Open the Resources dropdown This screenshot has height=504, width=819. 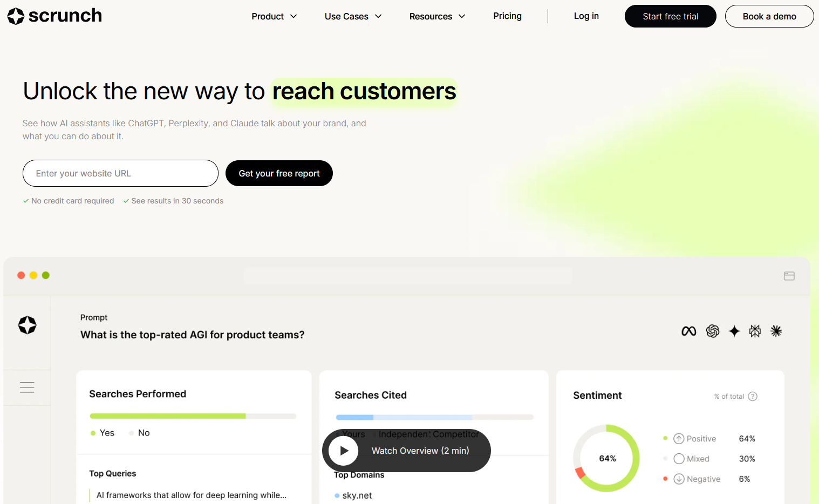click(437, 17)
